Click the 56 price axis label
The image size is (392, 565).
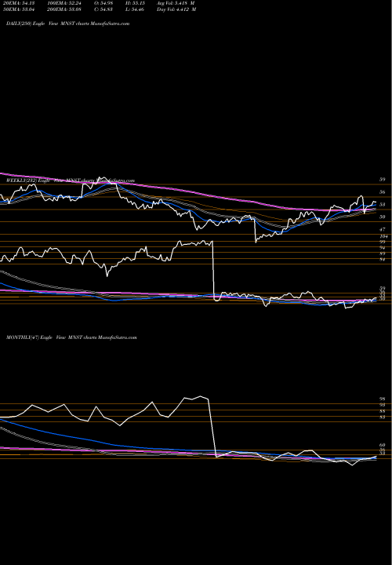(383, 192)
